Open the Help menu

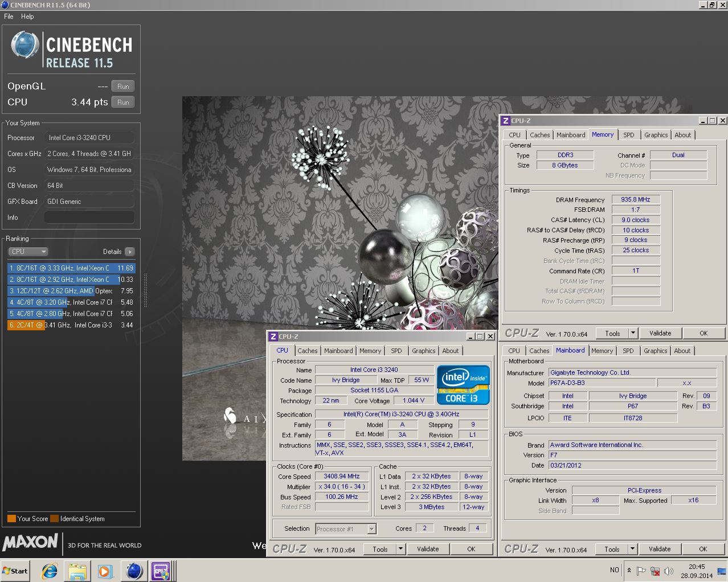click(x=27, y=17)
